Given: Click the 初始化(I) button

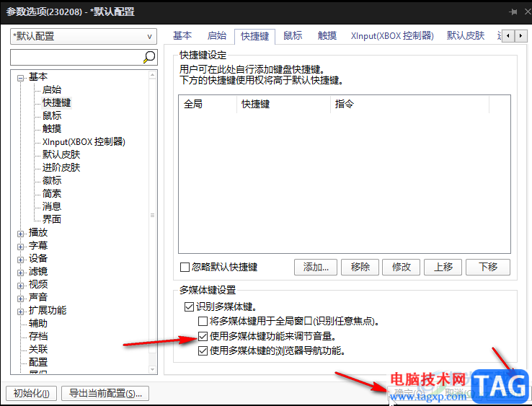Looking at the screenshot, I should point(31,394).
